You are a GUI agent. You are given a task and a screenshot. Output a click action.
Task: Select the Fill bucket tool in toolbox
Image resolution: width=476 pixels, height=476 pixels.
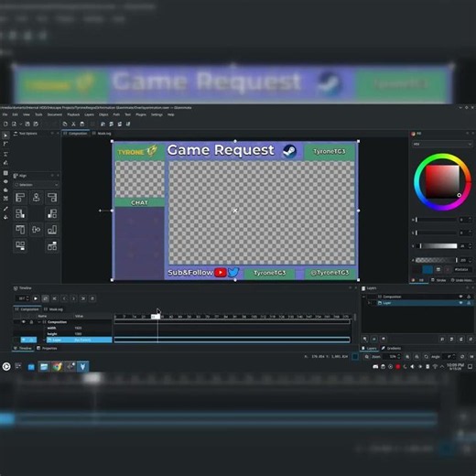[5, 217]
